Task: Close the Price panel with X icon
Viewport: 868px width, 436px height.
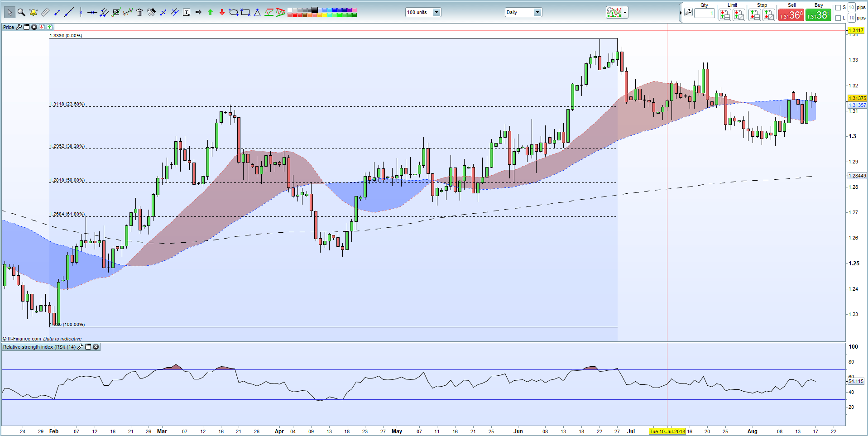Action: (34, 27)
